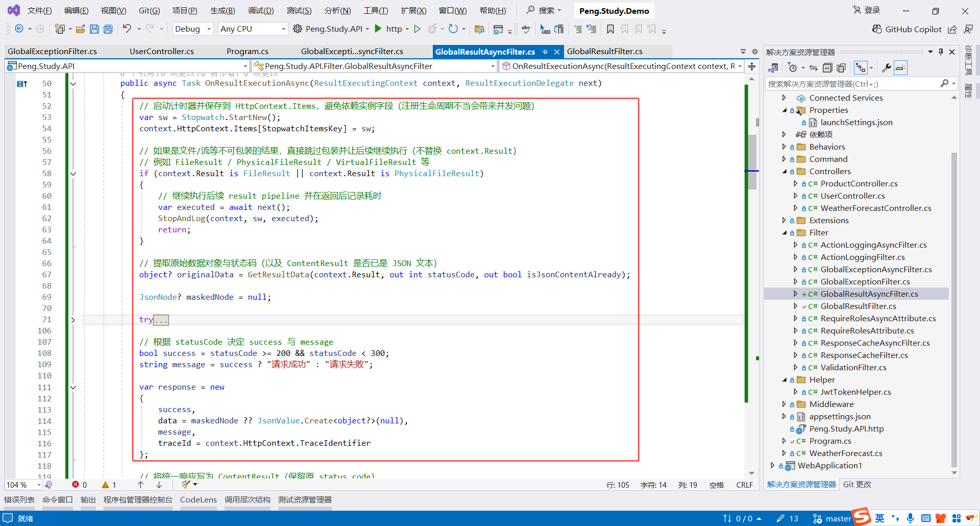Screen dimensions: 980x526
Task: Click the master branch indicator in status bar
Action: (x=832, y=518)
